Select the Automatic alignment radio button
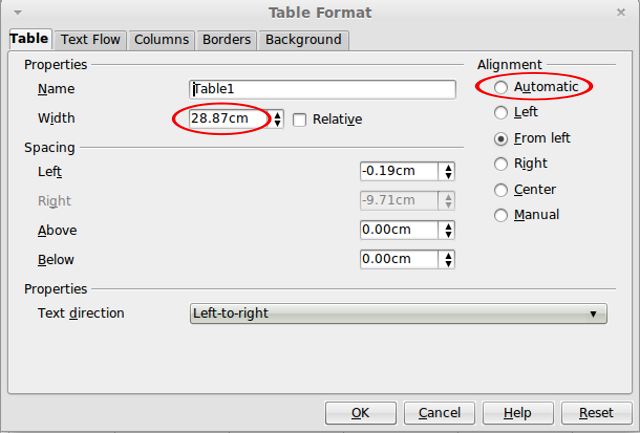 point(501,87)
